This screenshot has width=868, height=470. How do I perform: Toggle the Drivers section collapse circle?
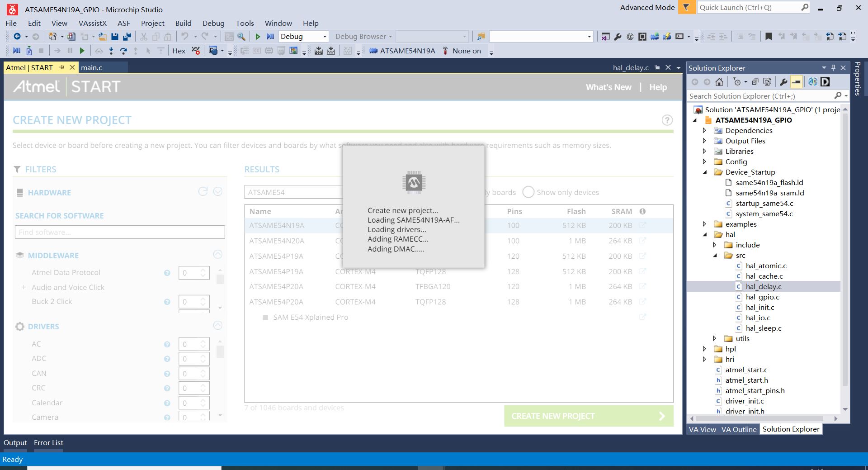[x=217, y=326]
